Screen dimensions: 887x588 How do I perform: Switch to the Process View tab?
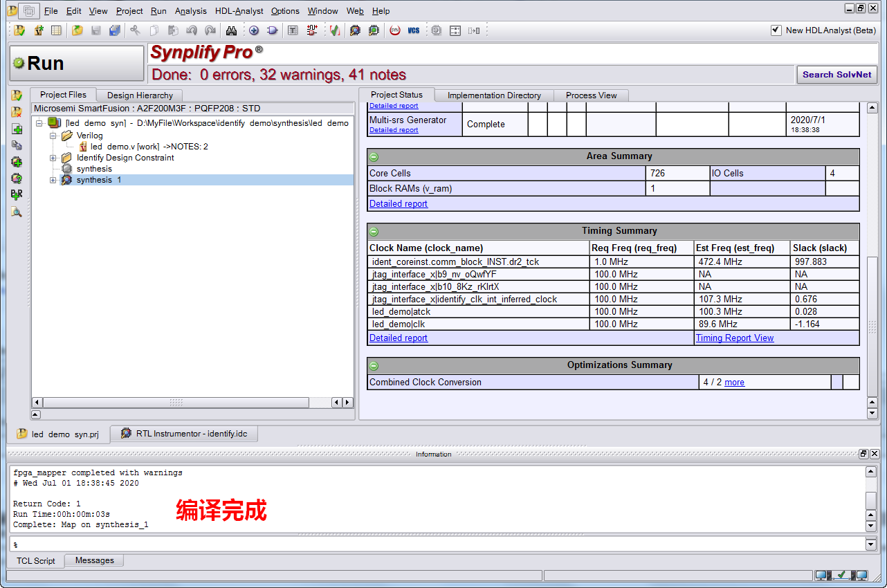click(591, 95)
